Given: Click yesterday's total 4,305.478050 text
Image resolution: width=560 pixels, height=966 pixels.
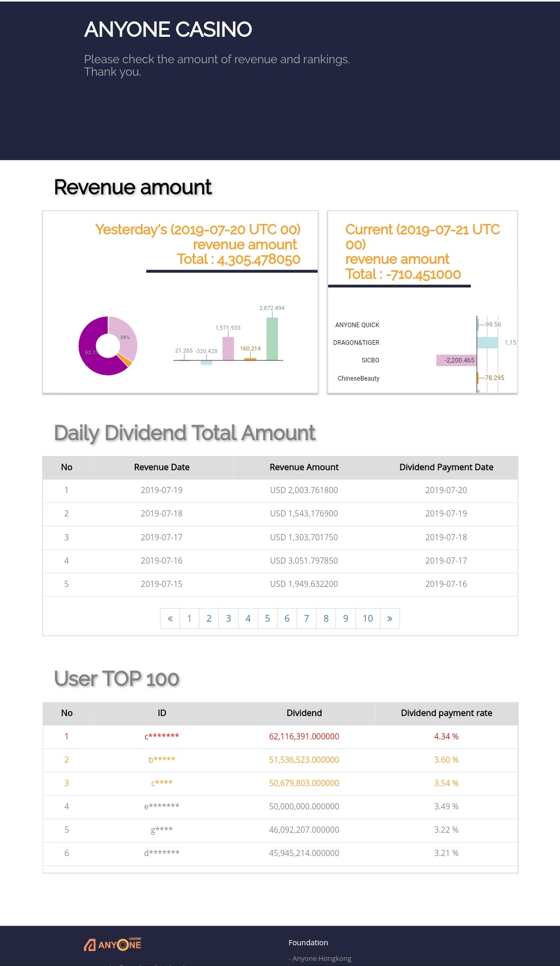Looking at the screenshot, I should pyautogui.click(x=239, y=259).
